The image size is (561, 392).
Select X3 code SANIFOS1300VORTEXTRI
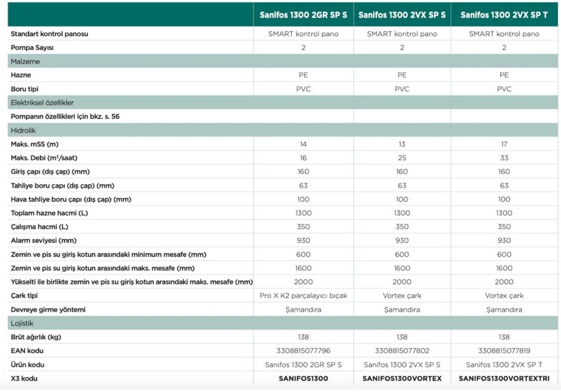504,378
